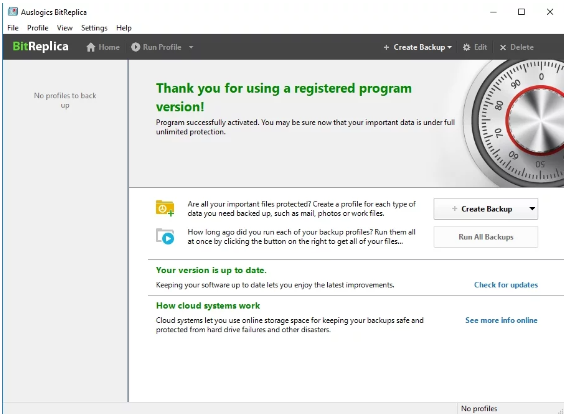The height and width of the screenshot is (419, 574).
Task: Click the Run Profile toolbar button
Action: point(157,48)
